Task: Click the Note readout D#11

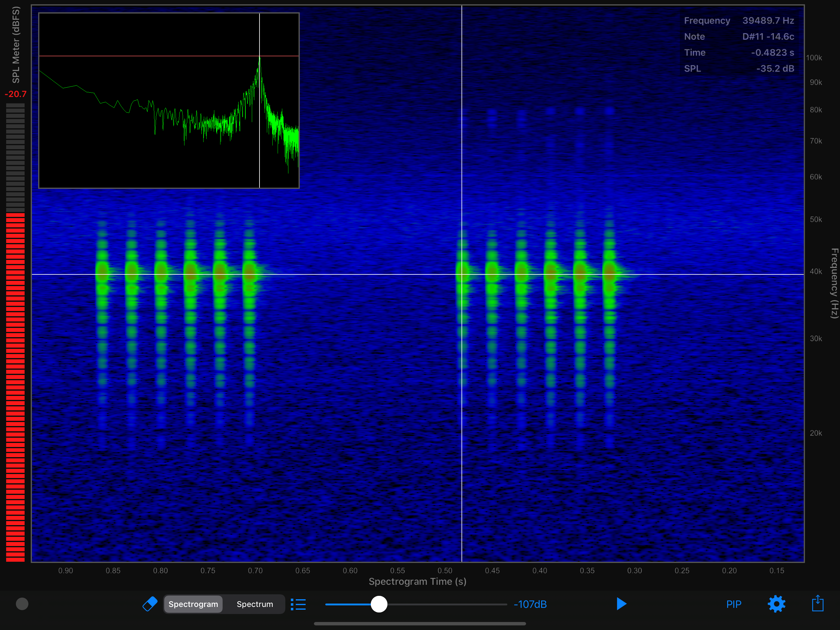Action: click(x=768, y=37)
